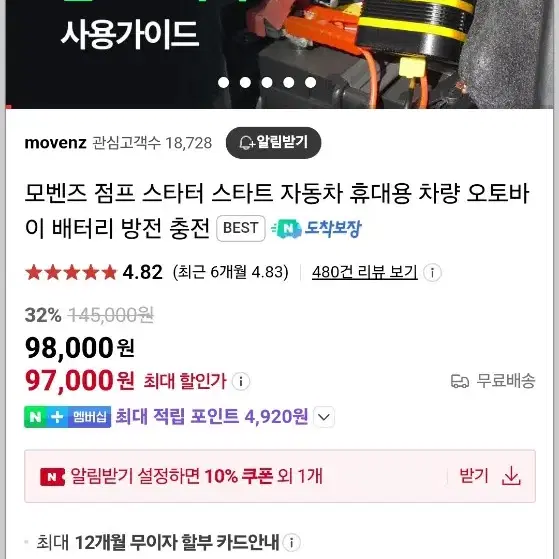
Task: Tap the info icon next to 최대 할인가
Action: coord(241,381)
